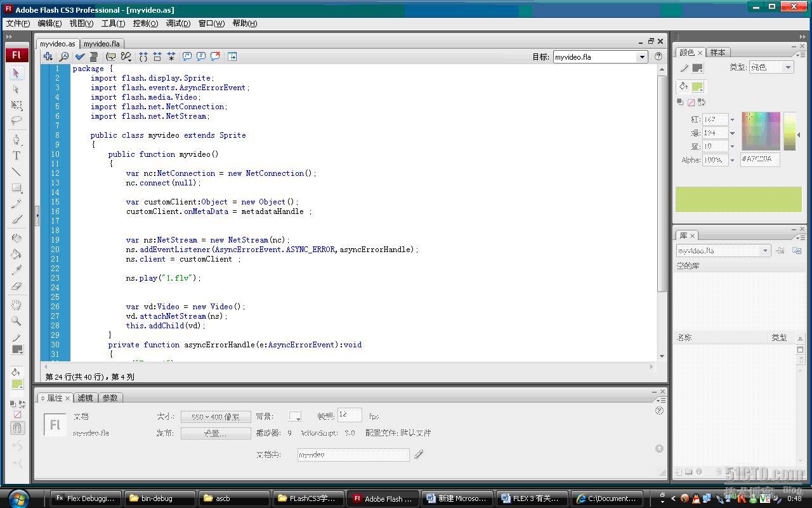
Task: Select the Subselection tool
Action: point(16,89)
